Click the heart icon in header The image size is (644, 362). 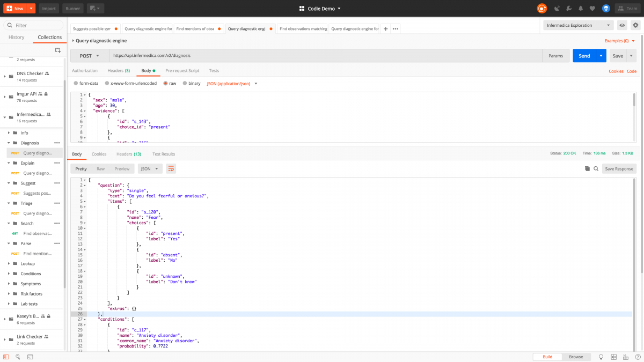(592, 9)
